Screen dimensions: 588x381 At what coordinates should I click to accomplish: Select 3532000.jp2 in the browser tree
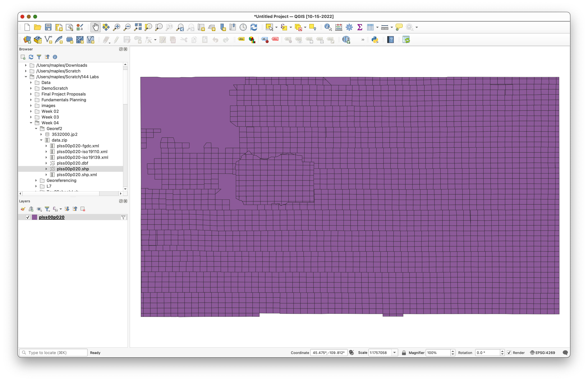click(x=65, y=134)
